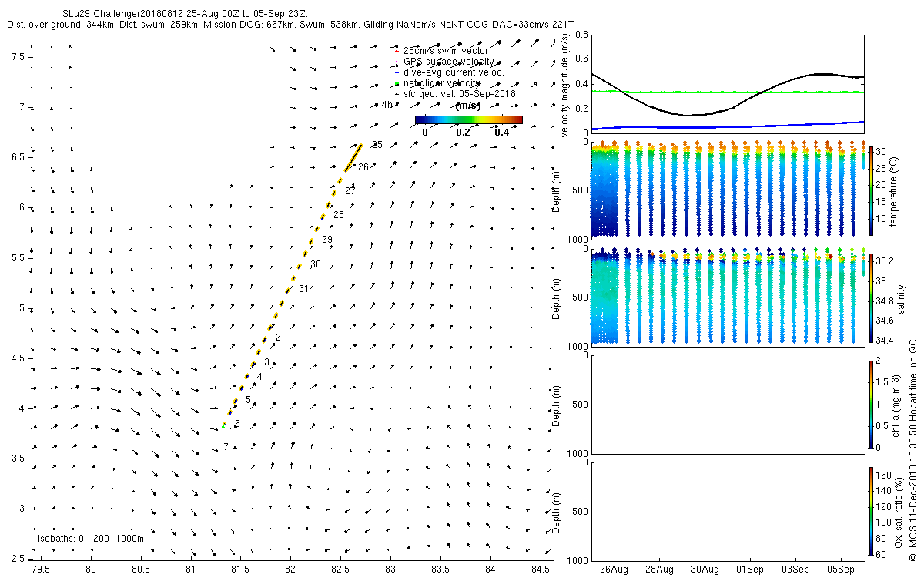Click the '(m/s)' unit label above the velocity colorbar

(468, 106)
